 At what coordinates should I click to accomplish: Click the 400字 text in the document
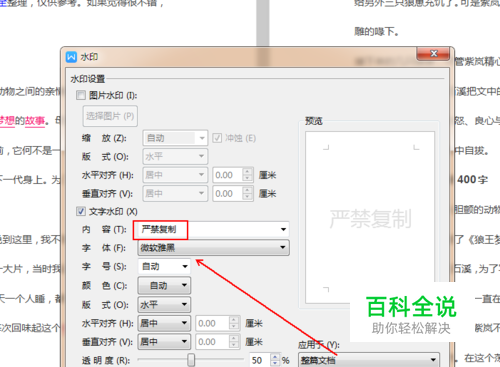click(x=472, y=180)
